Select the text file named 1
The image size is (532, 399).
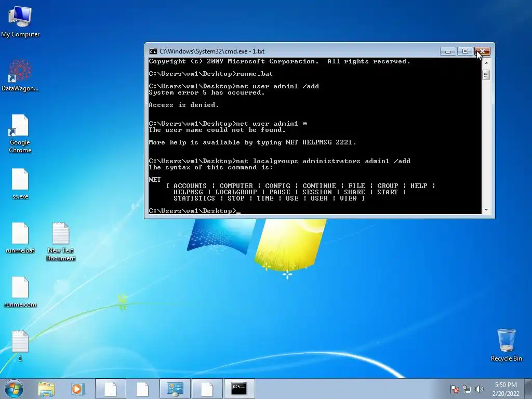(x=20, y=345)
